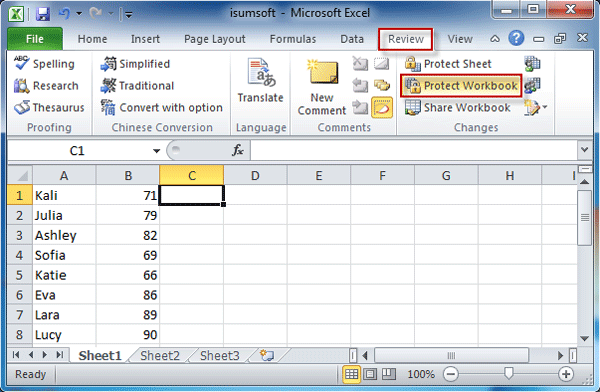Viewport: 600px width, 392px height.
Task: Click the Insert Function fx icon
Action: tap(238, 150)
